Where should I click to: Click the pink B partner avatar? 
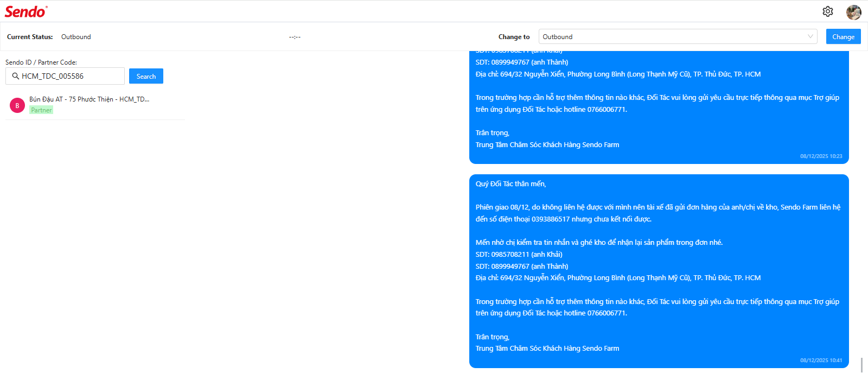pyautogui.click(x=17, y=105)
